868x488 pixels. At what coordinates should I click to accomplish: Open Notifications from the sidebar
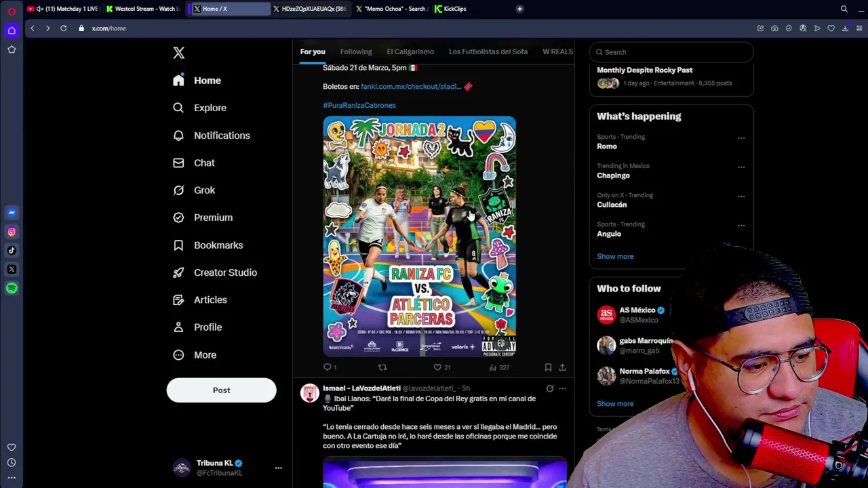click(211, 136)
